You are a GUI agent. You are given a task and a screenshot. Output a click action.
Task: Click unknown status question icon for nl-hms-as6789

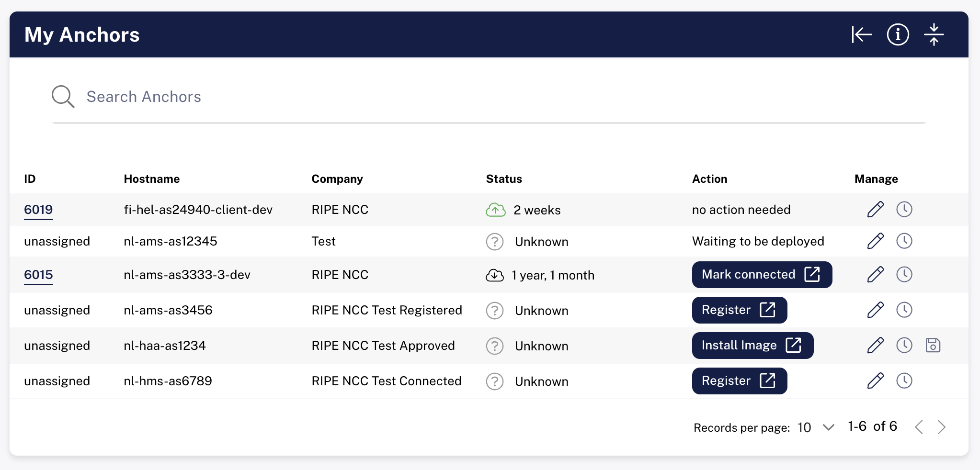[494, 381]
